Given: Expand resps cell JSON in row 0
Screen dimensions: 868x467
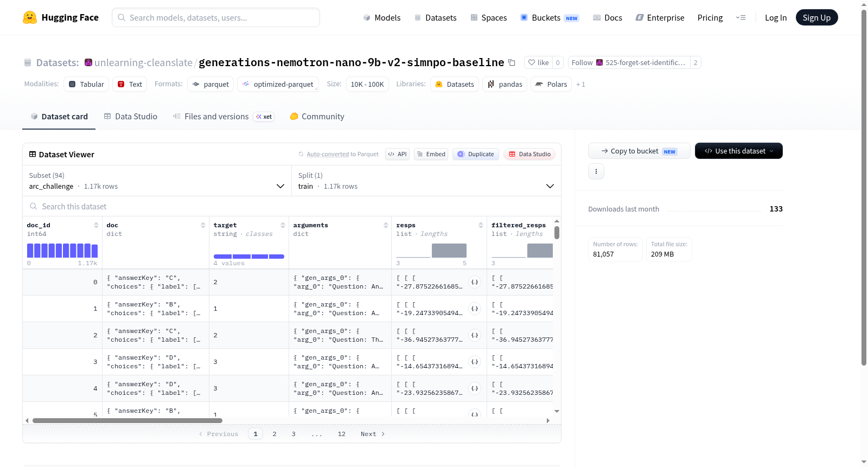Looking at the screenshot, I should pos(475,282).
